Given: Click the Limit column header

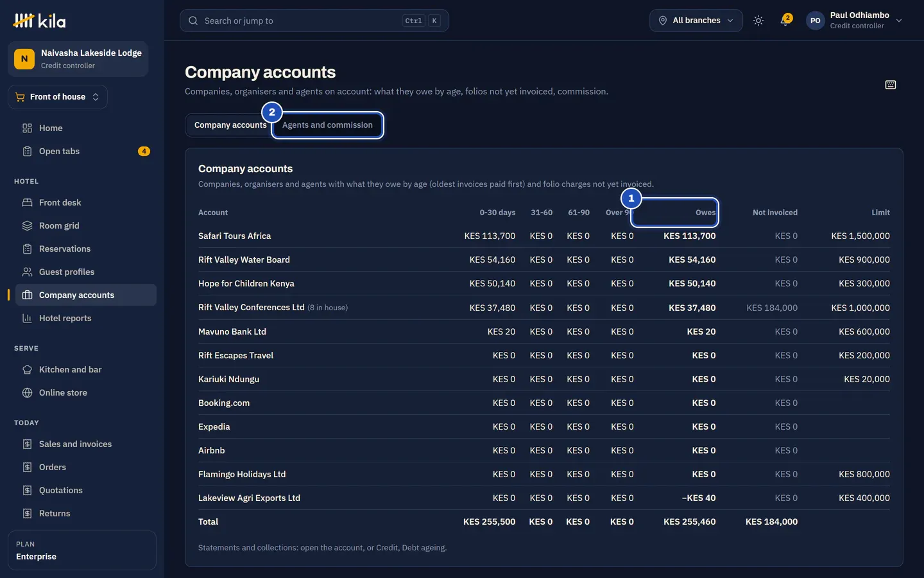Looking at the screenshot, I should coord(880,213).
